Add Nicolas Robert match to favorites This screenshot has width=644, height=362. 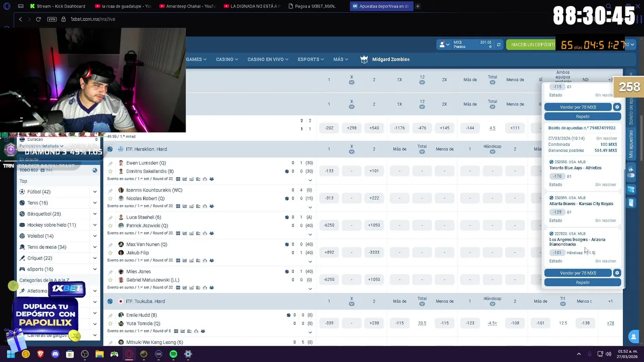[x=110, y=199]
